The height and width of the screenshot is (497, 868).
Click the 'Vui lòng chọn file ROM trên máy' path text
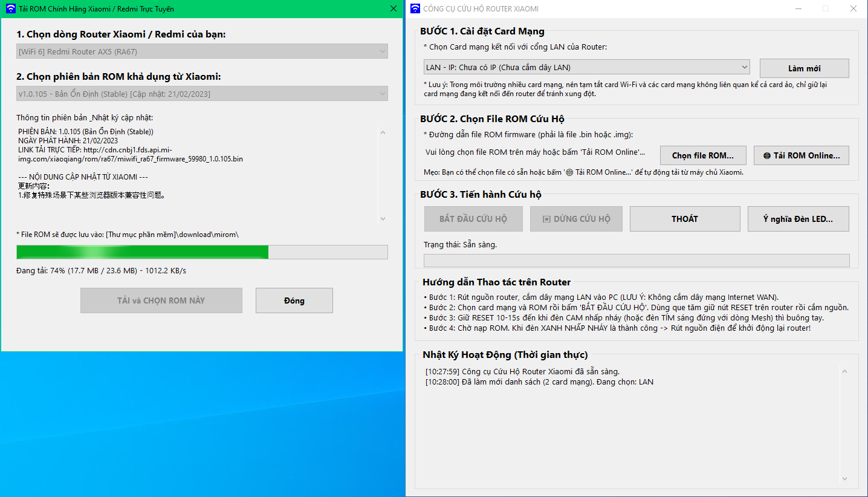[536, 153]
